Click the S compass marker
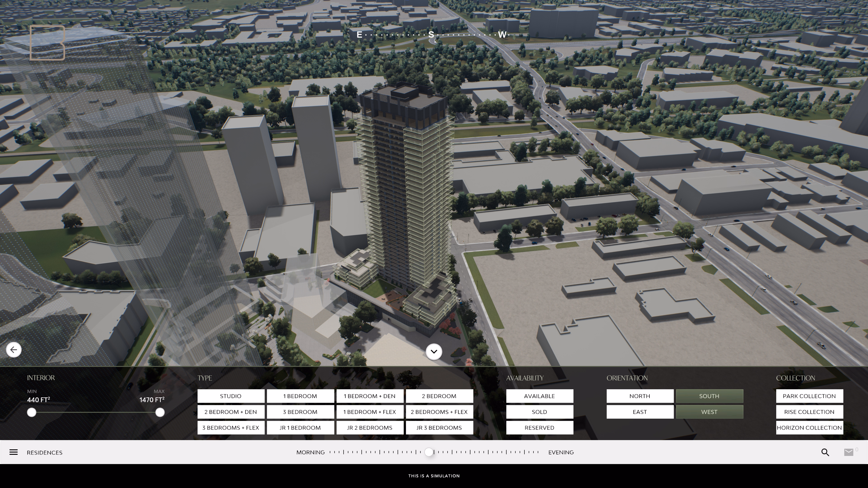Viewport: 868px width, 488px height. pos(431,35)
